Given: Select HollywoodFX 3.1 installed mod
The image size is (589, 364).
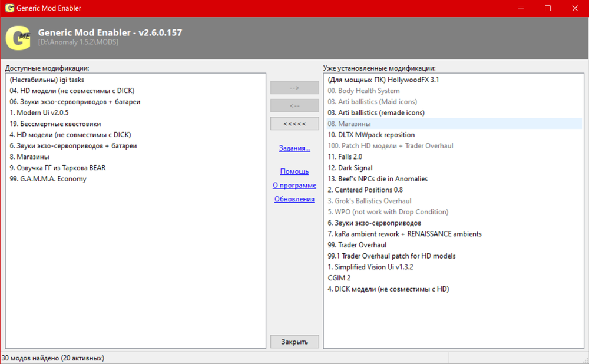Looking at the screenshot, I should pos(383,80).
